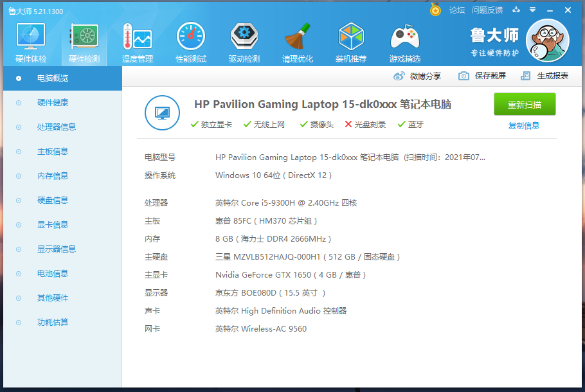
Task: Open 处理器信息 in the sidebar
Action: point(63,127)
